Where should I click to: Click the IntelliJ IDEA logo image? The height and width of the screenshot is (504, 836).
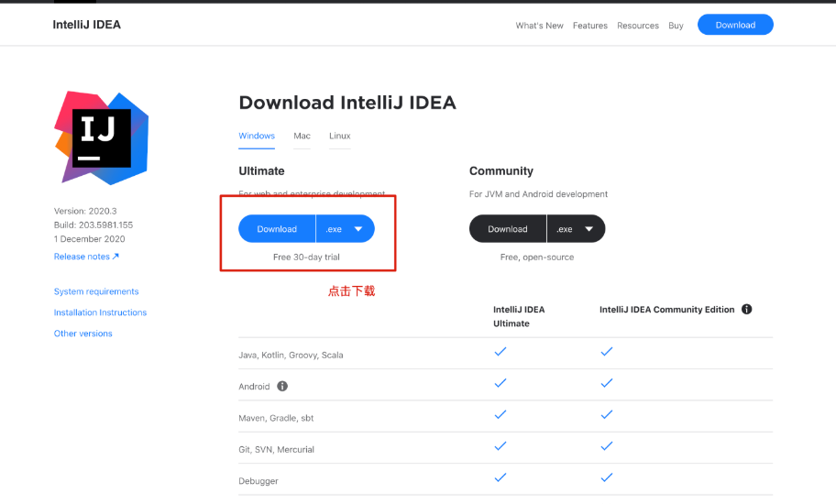tap(102, 138)
